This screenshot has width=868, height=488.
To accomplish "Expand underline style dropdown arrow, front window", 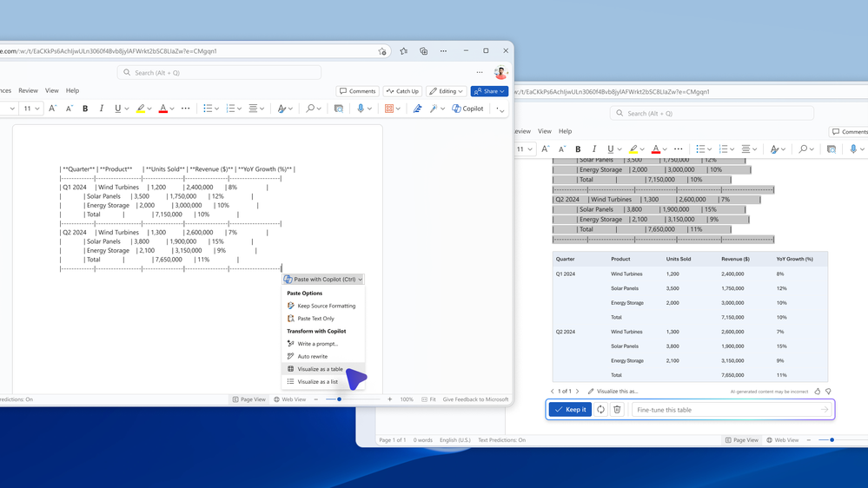I will (127, 109).
